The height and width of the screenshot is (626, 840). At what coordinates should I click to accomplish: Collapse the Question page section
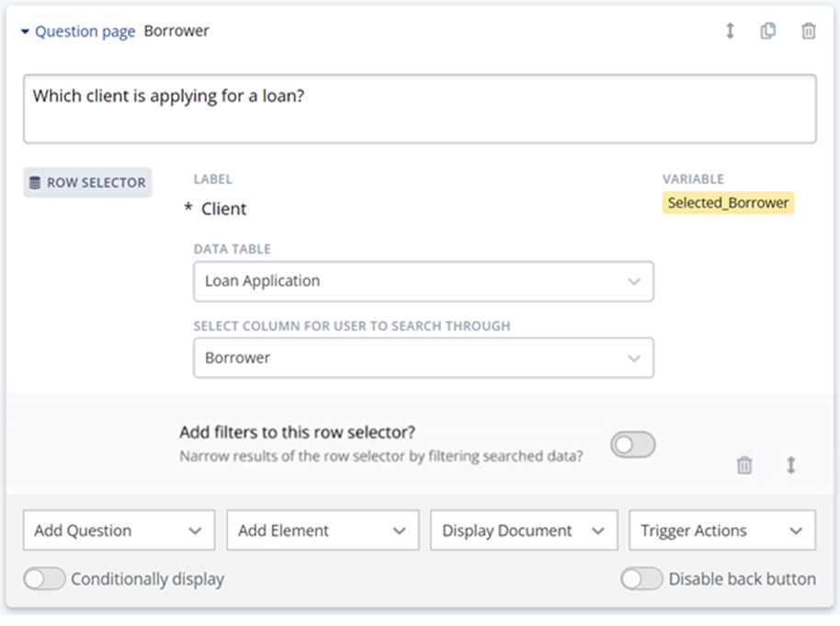click(25, 31)
